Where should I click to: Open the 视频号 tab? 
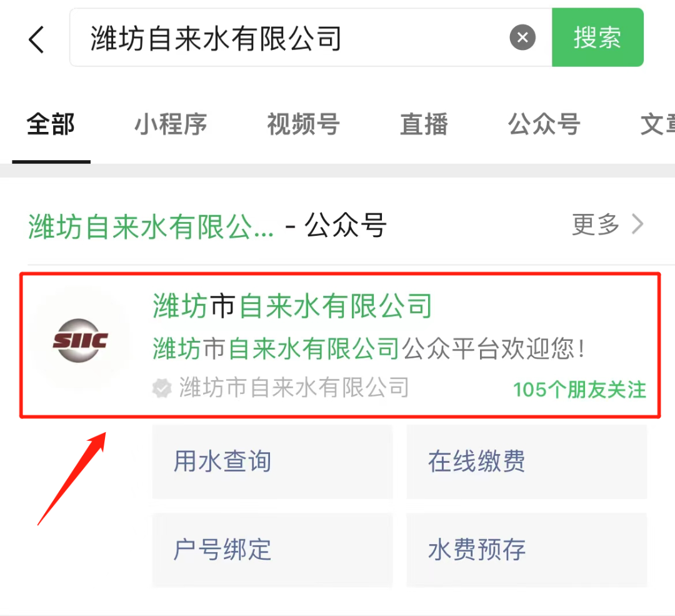point(304,124)
